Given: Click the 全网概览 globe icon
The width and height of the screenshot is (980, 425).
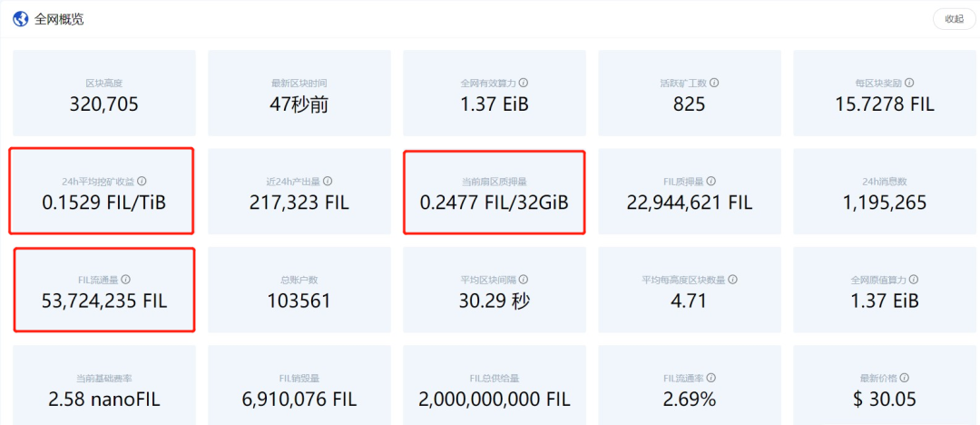Looking at the screenshot, I should [x=20, y=19].
